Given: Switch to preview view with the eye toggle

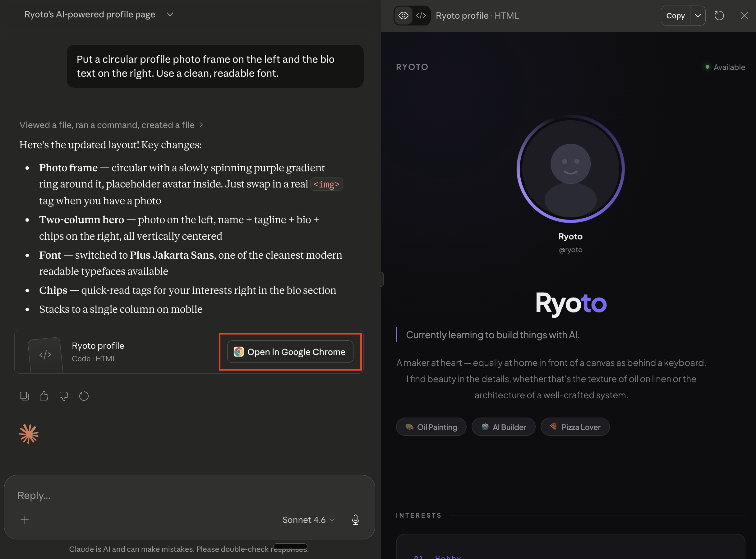Looking at the screenshot, I should tap(403, 16).
